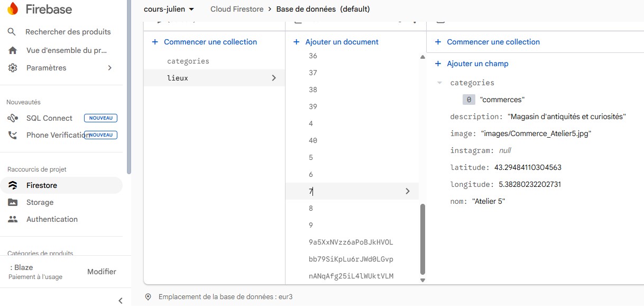This screenshot has width=644, height=306.
Task: Click the database location pin icon
Action: point(148,297)
